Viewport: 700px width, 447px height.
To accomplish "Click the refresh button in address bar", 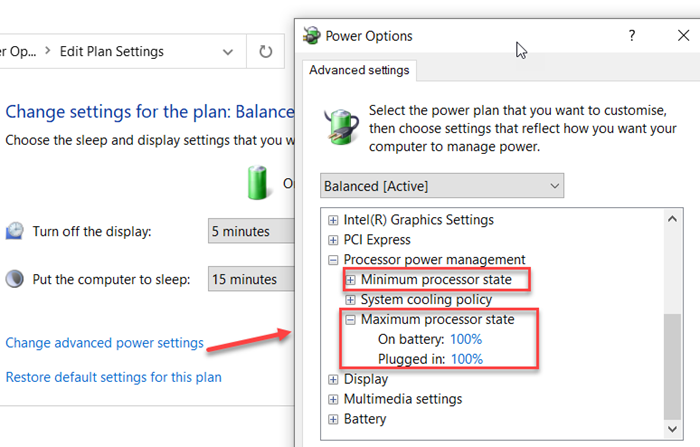I will (x=265, y=51).
